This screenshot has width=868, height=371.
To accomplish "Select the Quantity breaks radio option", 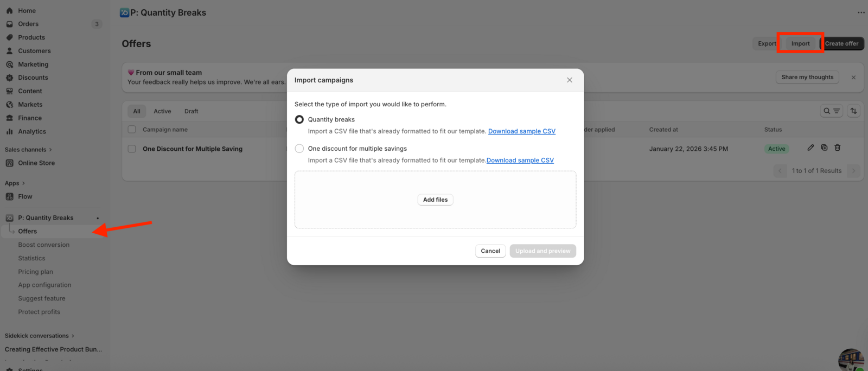I will [x=299, y=119].
